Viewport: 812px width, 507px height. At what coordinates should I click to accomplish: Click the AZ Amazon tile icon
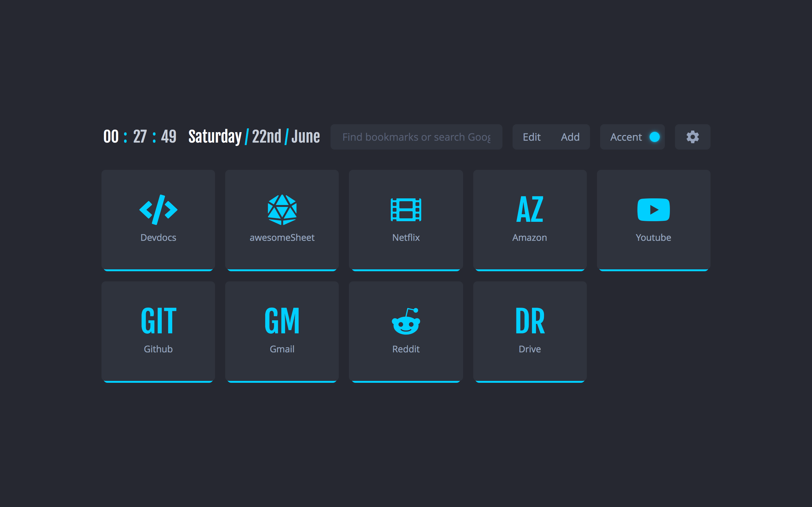point(529,210)
